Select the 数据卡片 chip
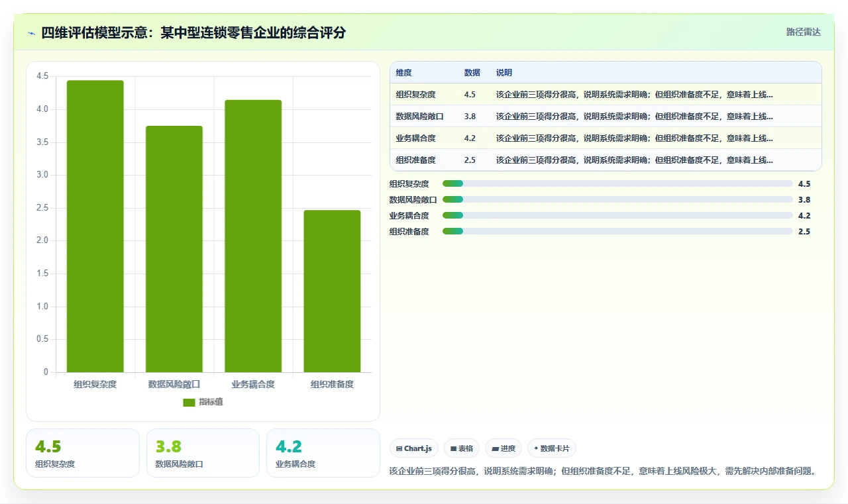This screenshot has height=504, width=848. [x=552, y=448]
